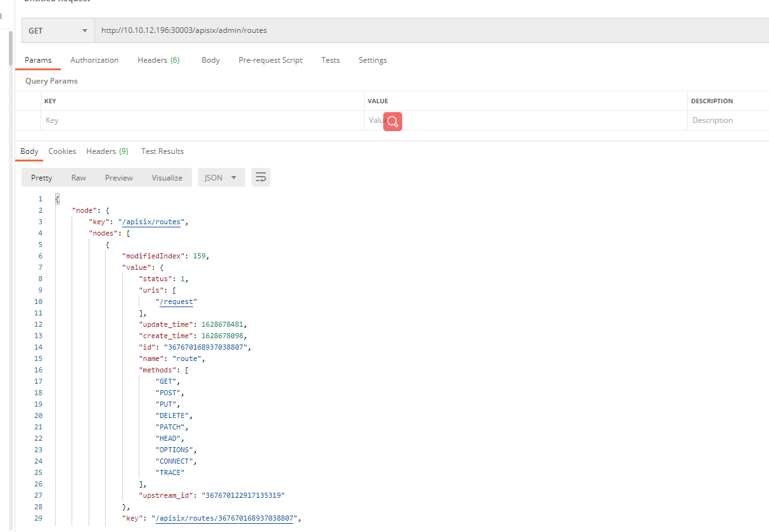Open the Headers (6) request tab
The image size is (769, 532).
158,60
